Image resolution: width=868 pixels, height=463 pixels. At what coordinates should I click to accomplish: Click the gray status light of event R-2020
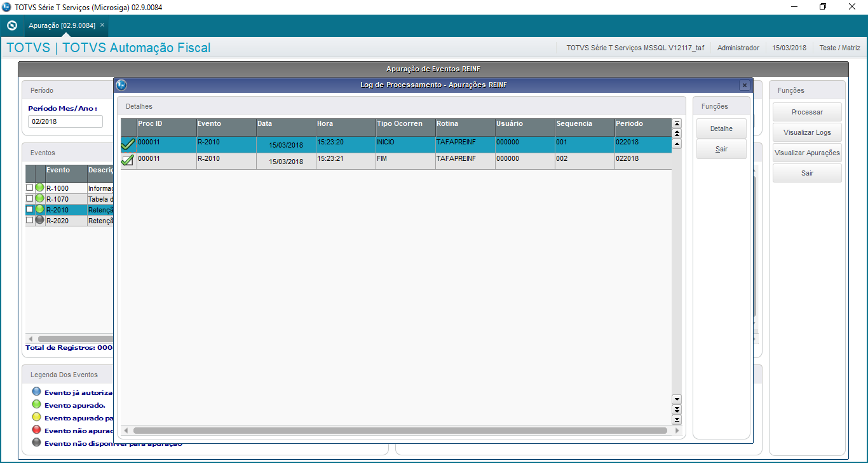39,220
